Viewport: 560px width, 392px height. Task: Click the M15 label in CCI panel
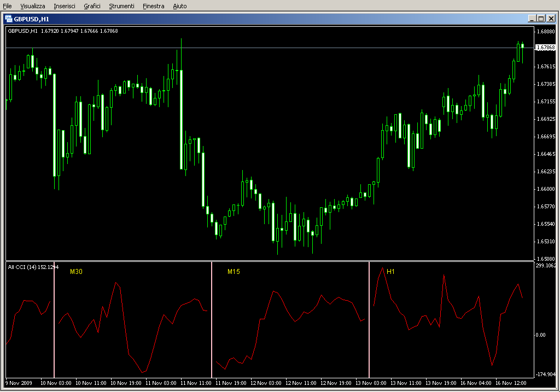coord(234,272)
